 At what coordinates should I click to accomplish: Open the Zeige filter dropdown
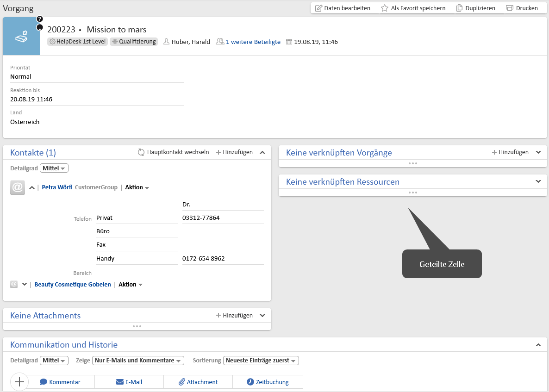coord(138,361)
